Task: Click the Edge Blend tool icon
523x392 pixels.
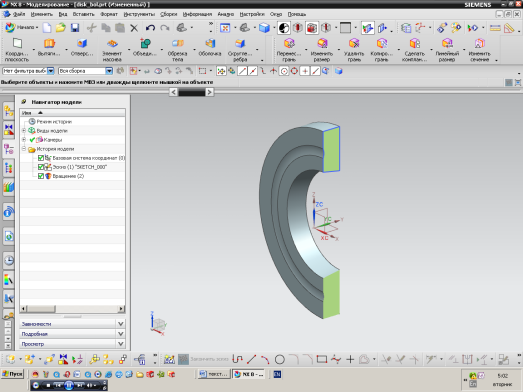Action: 240,49
